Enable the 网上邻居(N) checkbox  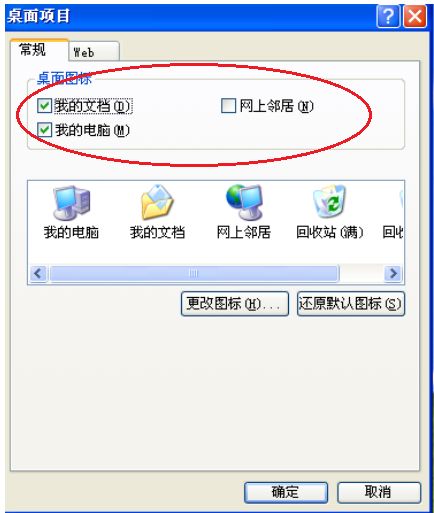click(x=228, y=106)
